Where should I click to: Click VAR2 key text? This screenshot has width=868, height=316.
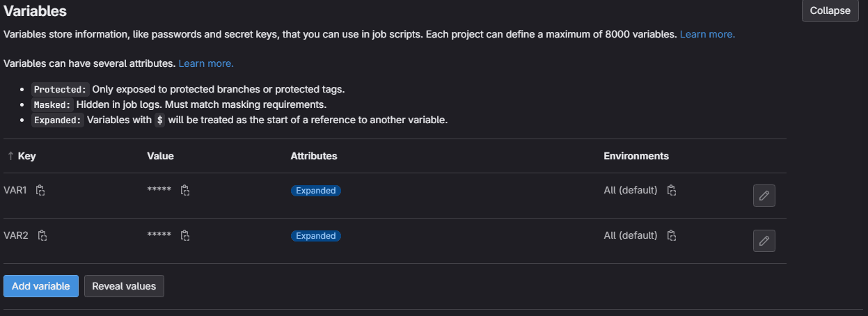(16, 235)
